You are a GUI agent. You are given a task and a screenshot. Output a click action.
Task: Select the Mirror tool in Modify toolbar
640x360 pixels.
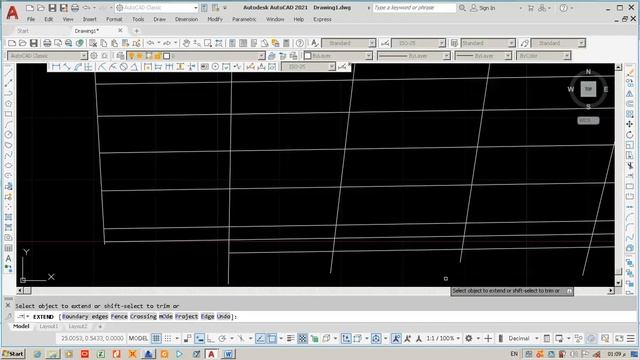pos(630,93)
